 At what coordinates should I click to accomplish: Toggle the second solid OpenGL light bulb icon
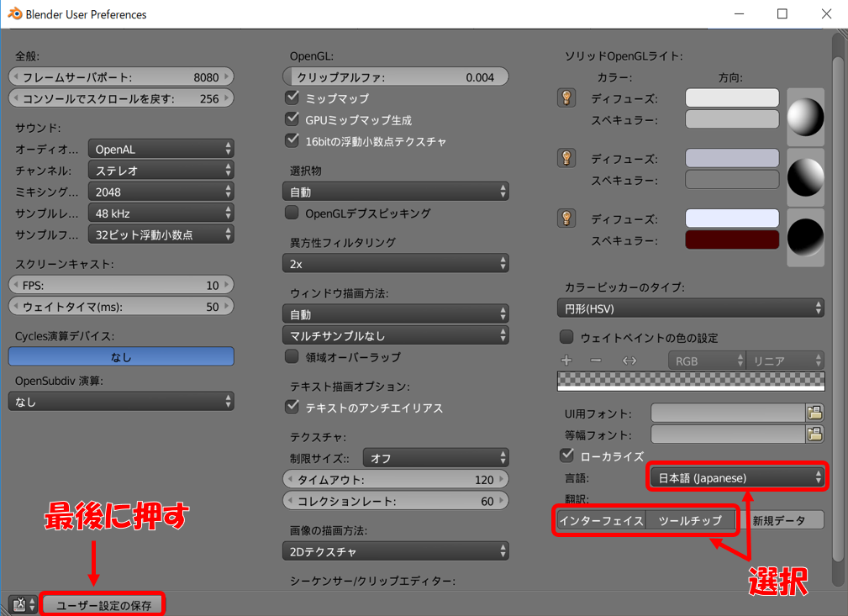(x=566, y=158)
